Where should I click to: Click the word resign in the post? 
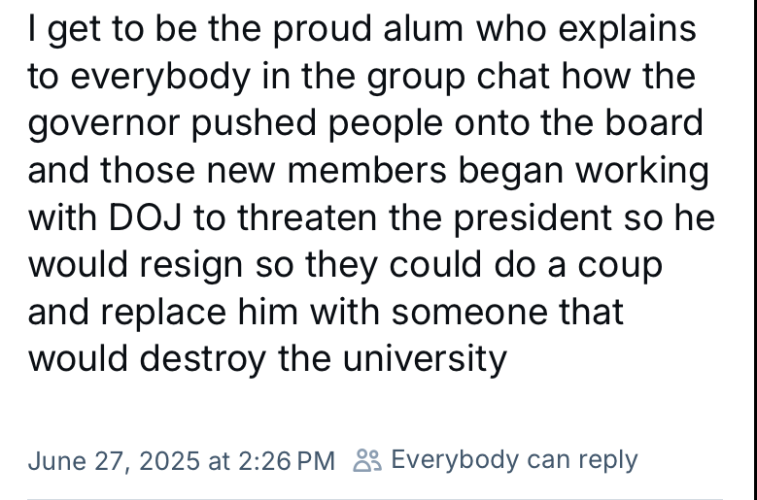pyautogui.click(x=191, y=265)
